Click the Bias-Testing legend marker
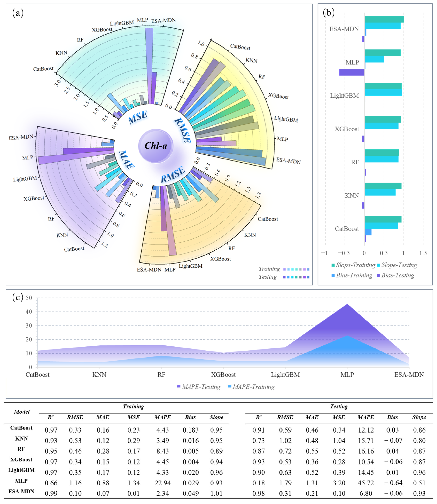Image resolution: width=437 pixels, height=504 pixels. pos(378,275)
